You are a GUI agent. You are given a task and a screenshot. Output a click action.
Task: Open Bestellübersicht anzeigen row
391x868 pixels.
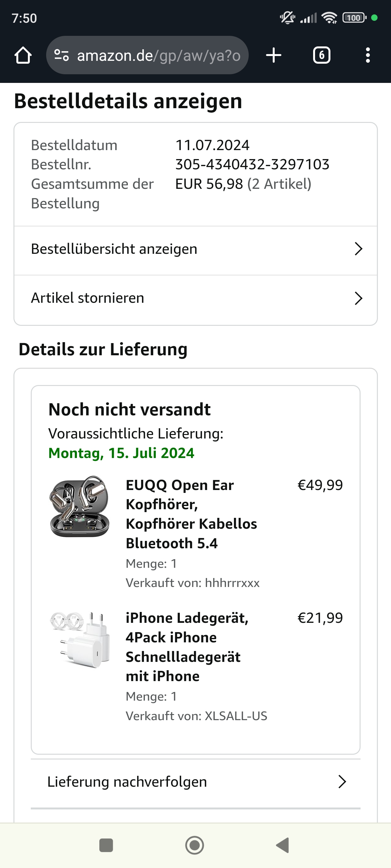click(x=114, y=249)
